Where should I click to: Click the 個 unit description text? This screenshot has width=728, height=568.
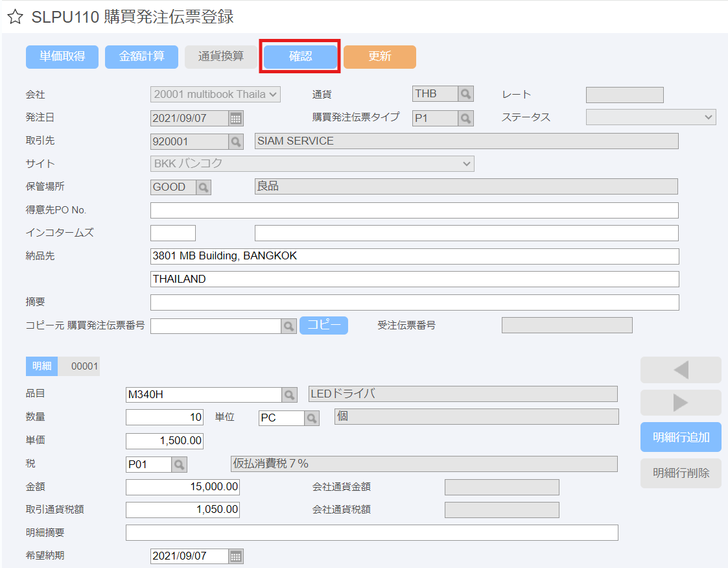(342, 416)
